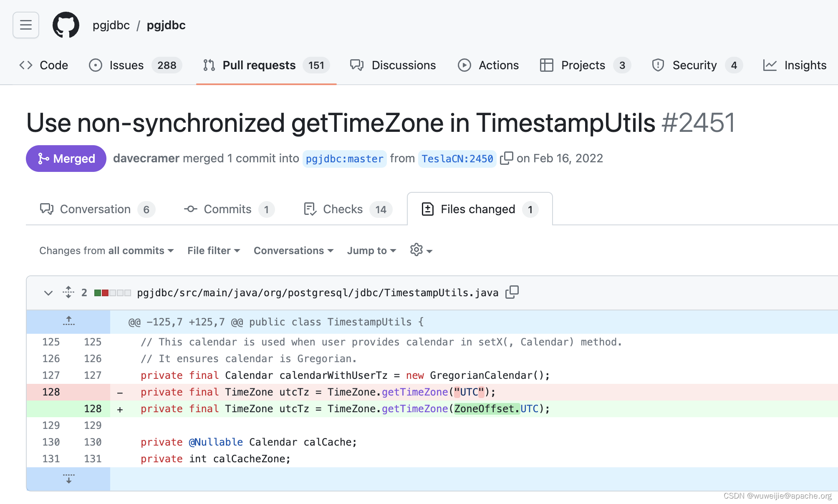
Task: Open the Actions tab
Action: [488, 65]
